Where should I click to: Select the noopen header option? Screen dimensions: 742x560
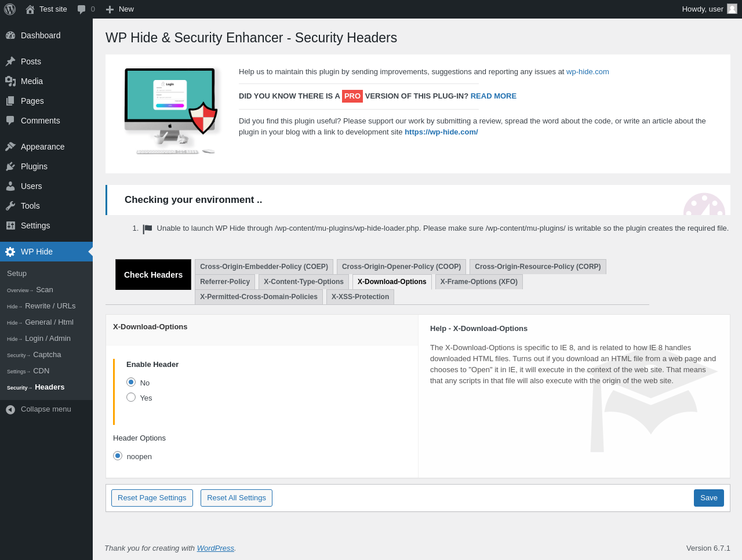(118, 456)
